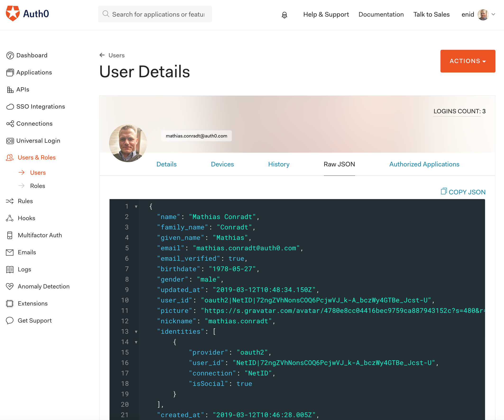Open the ACTIONS dropdown button
504x420 pixels.
[467, 61]
